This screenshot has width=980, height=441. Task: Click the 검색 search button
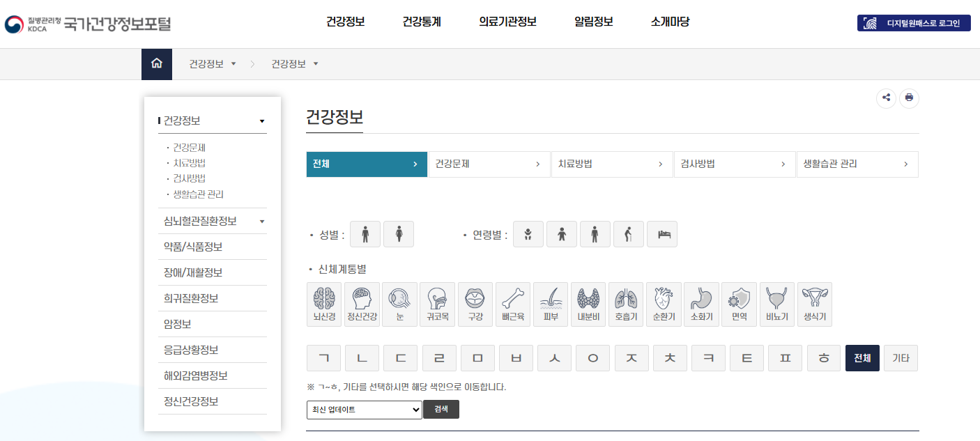441,410
